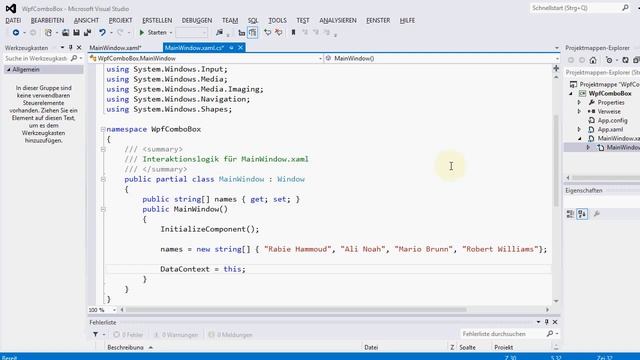The height and width of the screenshot is (360, 640).
Task: Click the open file folder icon
Action: tap(65, 33)
